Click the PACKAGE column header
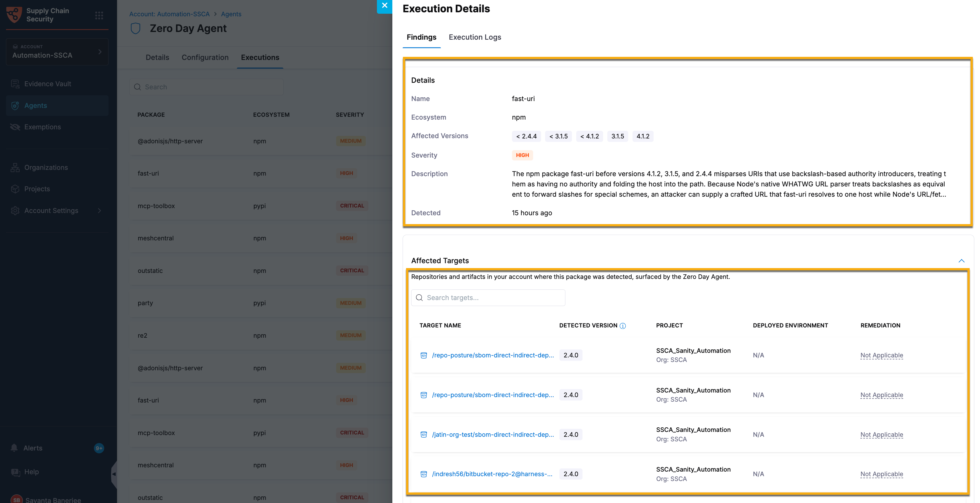 pyautogui.click(x=151, y=115)
